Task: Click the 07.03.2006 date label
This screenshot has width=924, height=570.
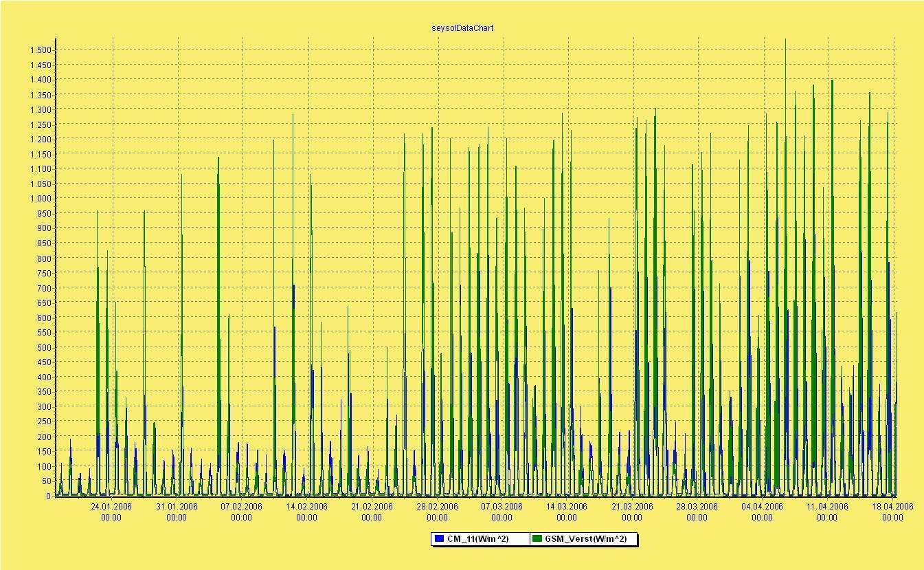Action: [x=502, y=507]
